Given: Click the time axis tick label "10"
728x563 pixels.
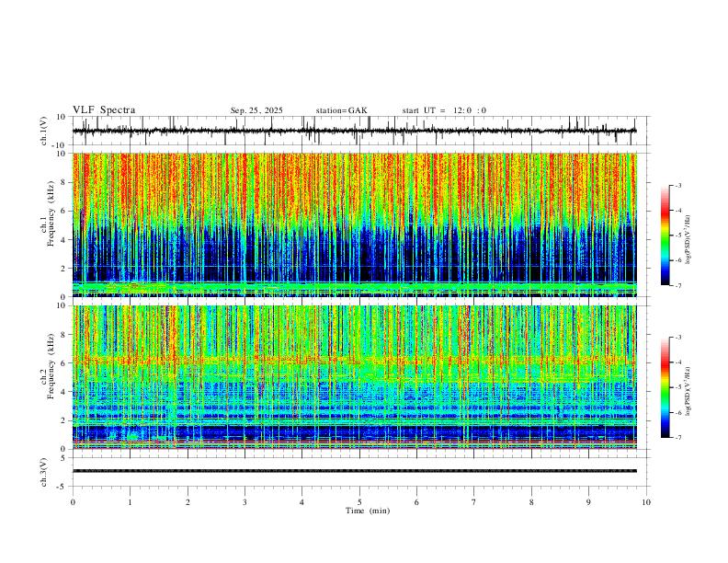Looking at the screenshot, I should (x=646, y=502).
